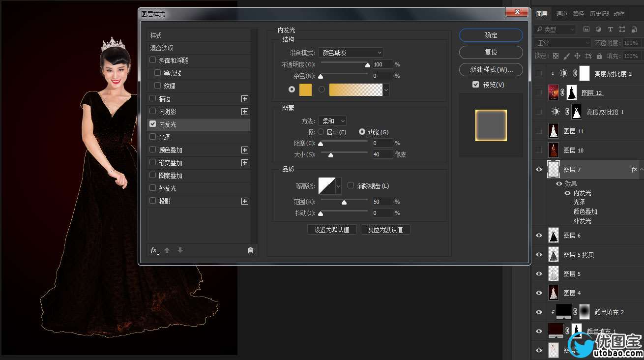Enable Bevel and Emboss (斜面和浮雕) checkbox
The height and width of the screenshot is (360, 644).
coord(153,60)
